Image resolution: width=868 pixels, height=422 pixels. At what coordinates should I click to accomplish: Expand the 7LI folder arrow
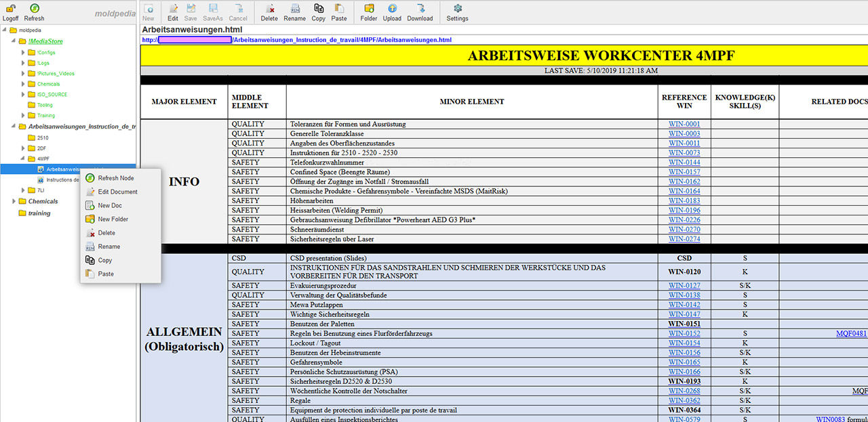(22, 190)
